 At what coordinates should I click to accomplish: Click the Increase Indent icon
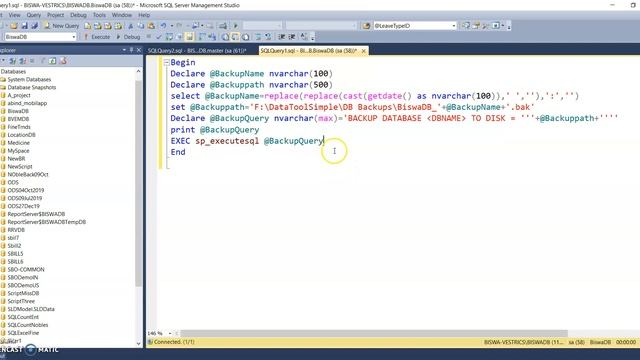coord(292,37)
